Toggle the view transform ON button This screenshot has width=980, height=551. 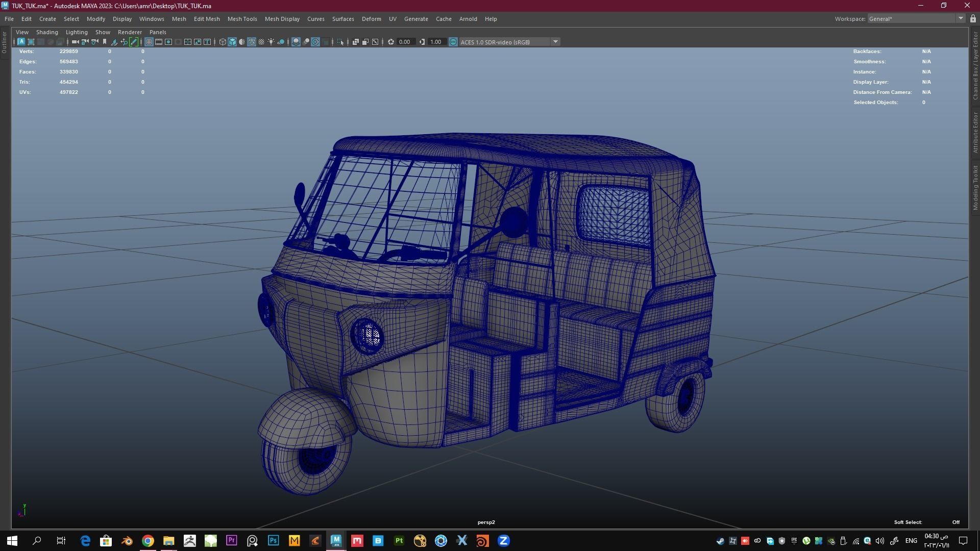point(453,42)
